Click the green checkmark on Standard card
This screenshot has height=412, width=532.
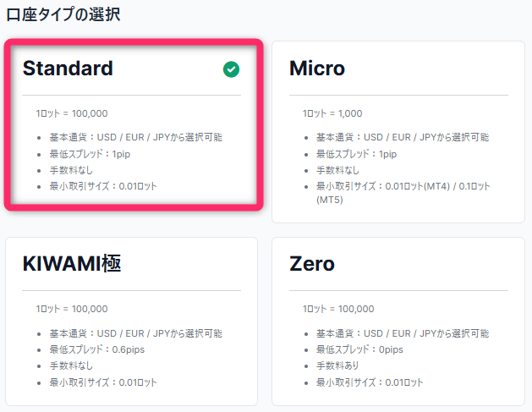coord(231,69)
